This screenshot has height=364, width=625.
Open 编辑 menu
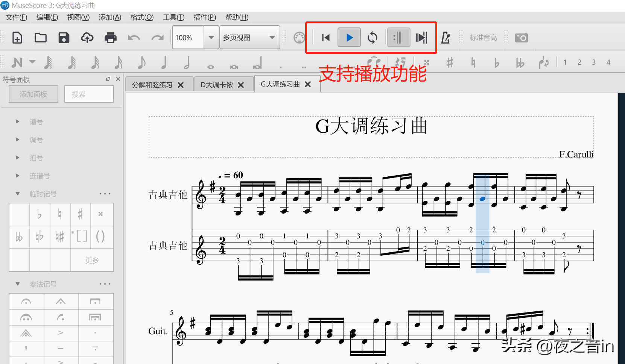[x=47, y=17]
